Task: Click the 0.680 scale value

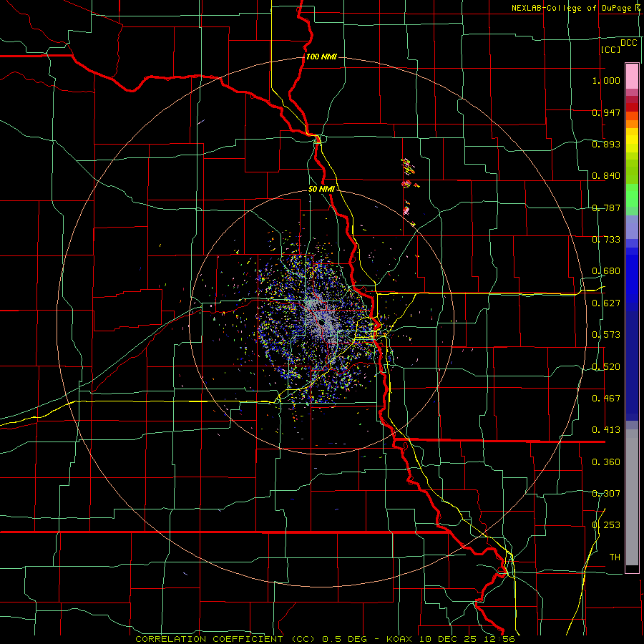Action: click(606, 271)
